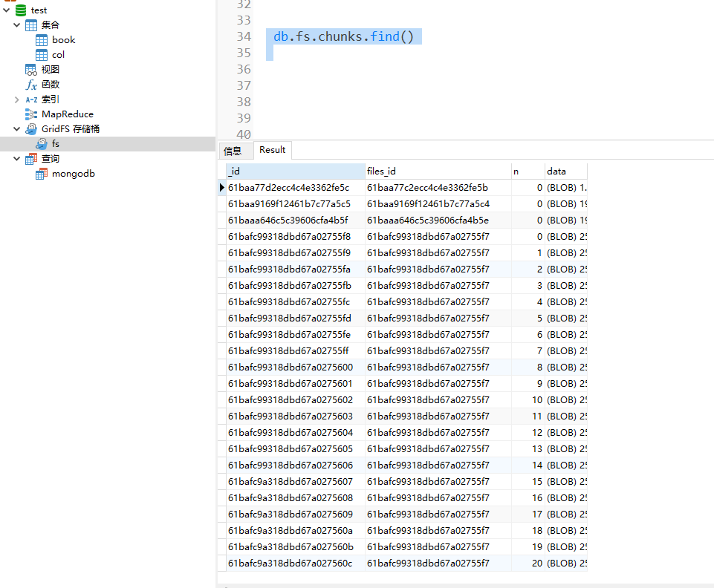Click the MapReduce icon

click(31, 114)
